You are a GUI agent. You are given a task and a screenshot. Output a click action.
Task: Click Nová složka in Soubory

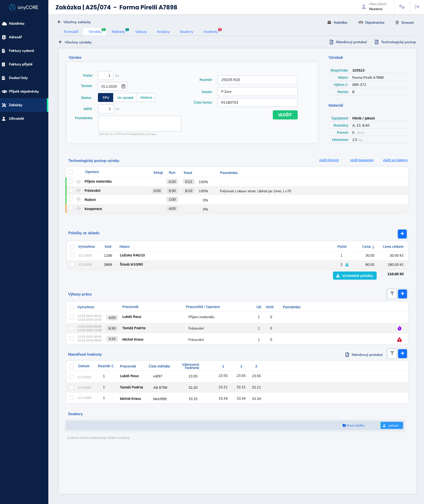pos(353,426)
